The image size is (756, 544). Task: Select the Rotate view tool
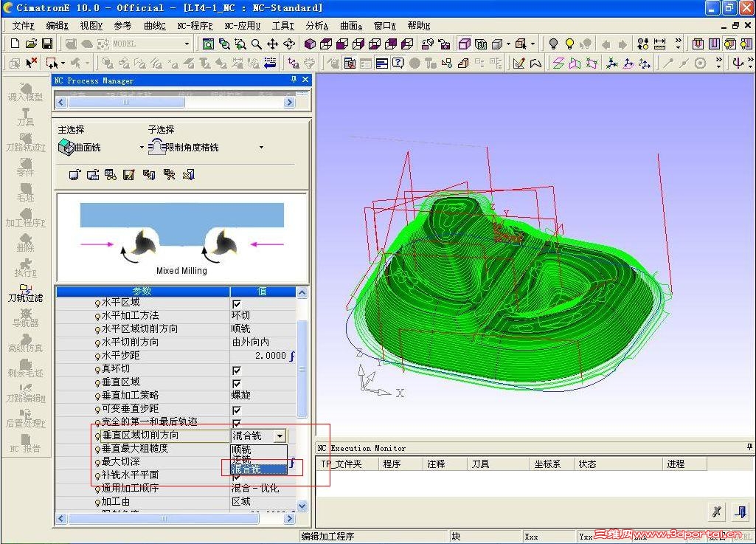289,44
